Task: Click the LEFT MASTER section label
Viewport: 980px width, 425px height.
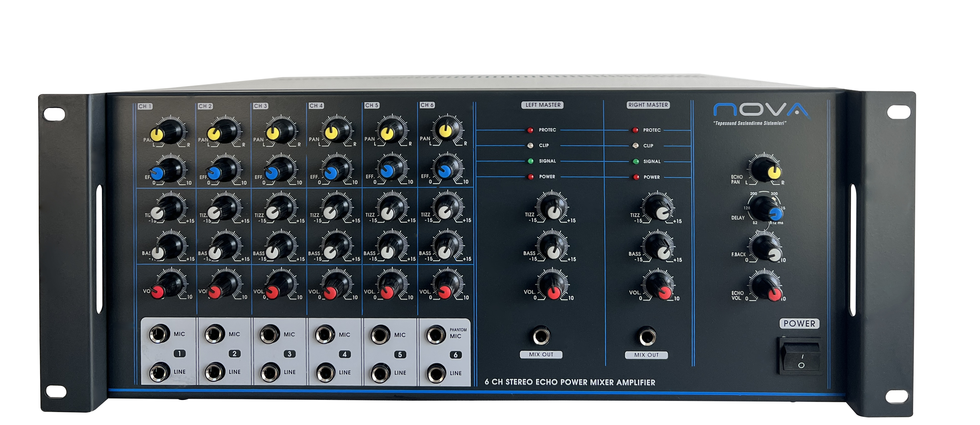Action: [x=543, y=105]
